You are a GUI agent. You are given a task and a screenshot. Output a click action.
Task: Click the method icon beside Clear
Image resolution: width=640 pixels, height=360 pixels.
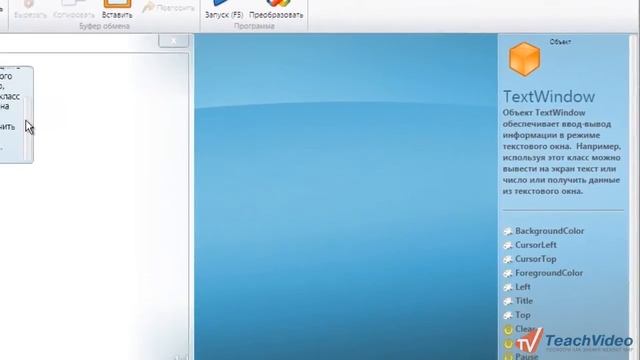508,329
